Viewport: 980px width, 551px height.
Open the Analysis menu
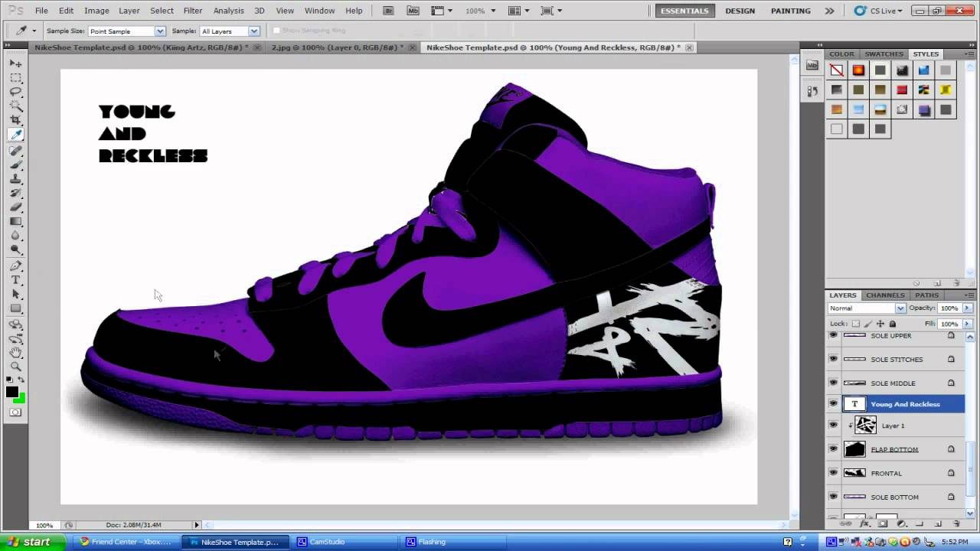tap(228, 11)
